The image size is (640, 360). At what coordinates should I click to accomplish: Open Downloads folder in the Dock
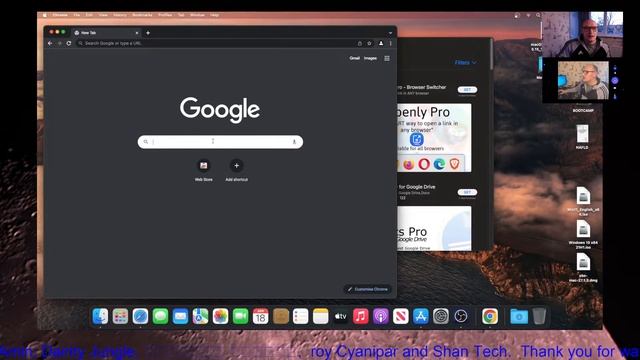pos(519,316)
